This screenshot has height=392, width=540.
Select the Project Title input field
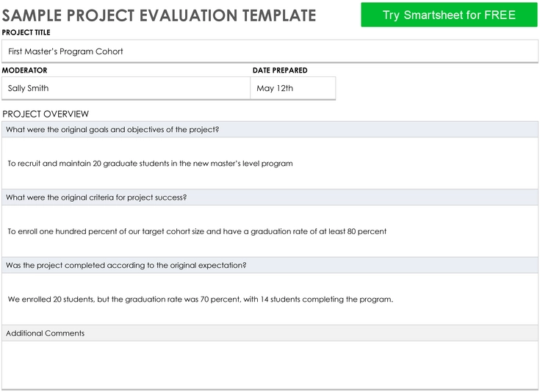270,51
